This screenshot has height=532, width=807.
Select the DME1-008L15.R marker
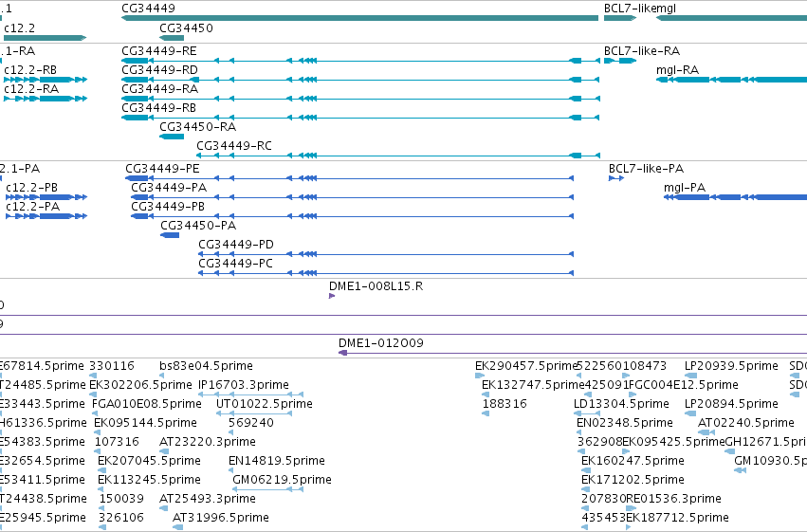332,296
